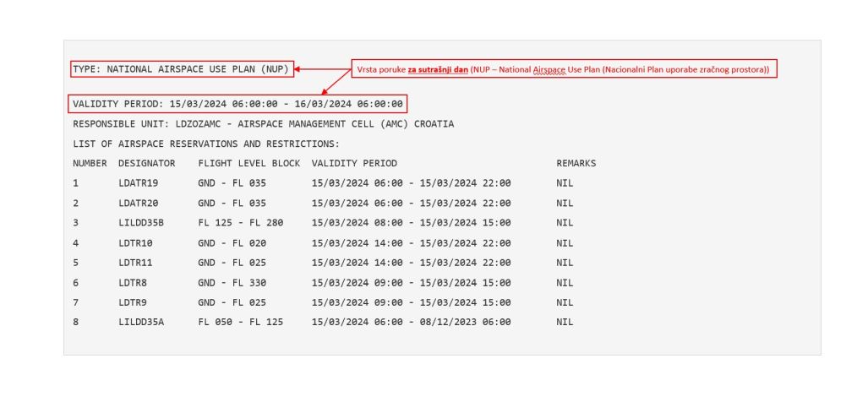Screen dimensions: 868x402
Task: Click the LILDD35B designator entry
Action: click(x=141, y=223)
